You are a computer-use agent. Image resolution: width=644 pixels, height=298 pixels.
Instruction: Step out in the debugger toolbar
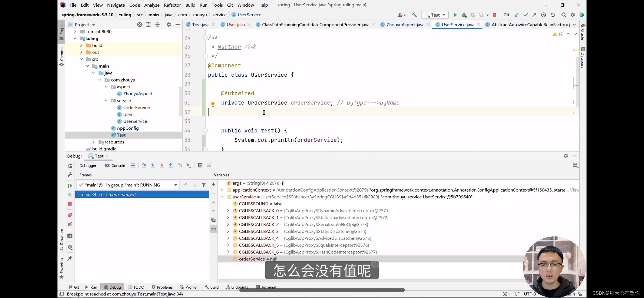[171, 165]
